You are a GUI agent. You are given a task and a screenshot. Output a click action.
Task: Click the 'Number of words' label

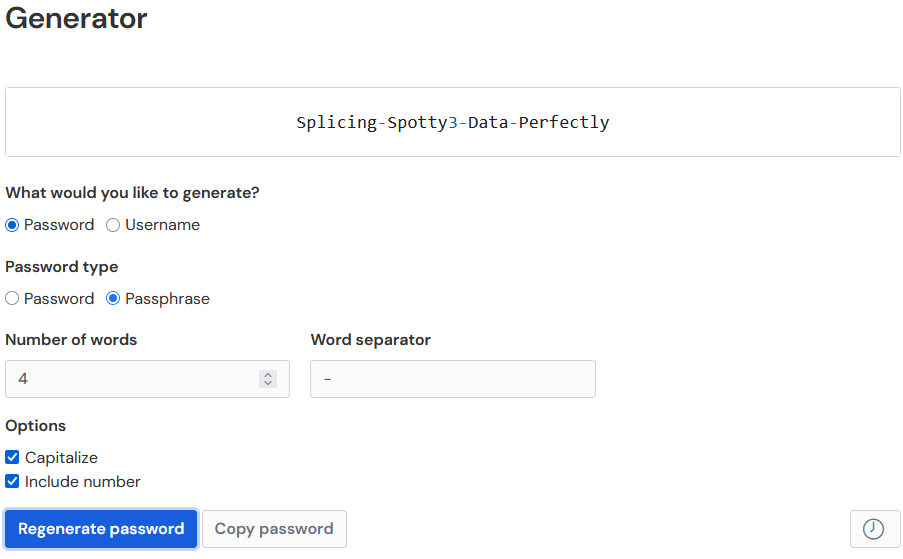(71, 340)
